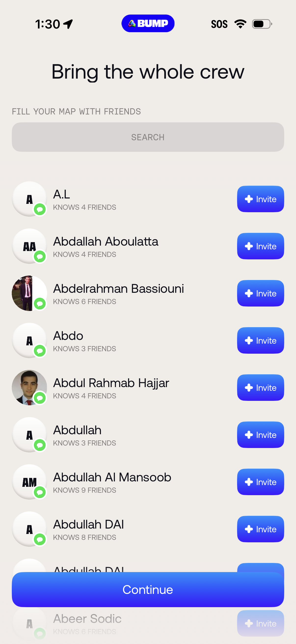
Task: Tap the clock in the status bar
Action: [x=48, y=24]
